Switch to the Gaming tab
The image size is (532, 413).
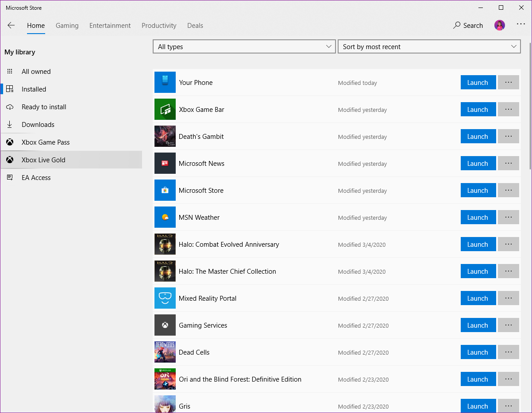coord(67,26)
